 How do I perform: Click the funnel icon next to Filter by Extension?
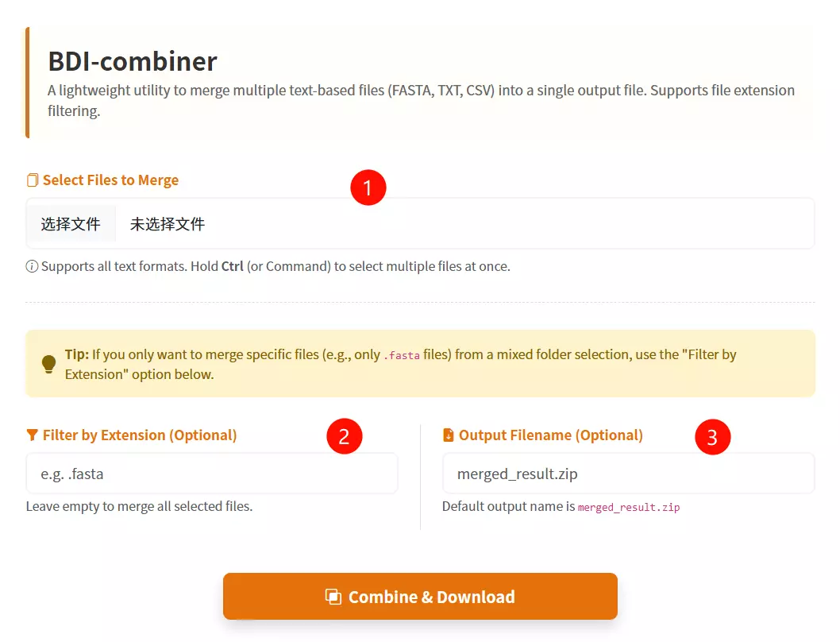pos(31,435)
